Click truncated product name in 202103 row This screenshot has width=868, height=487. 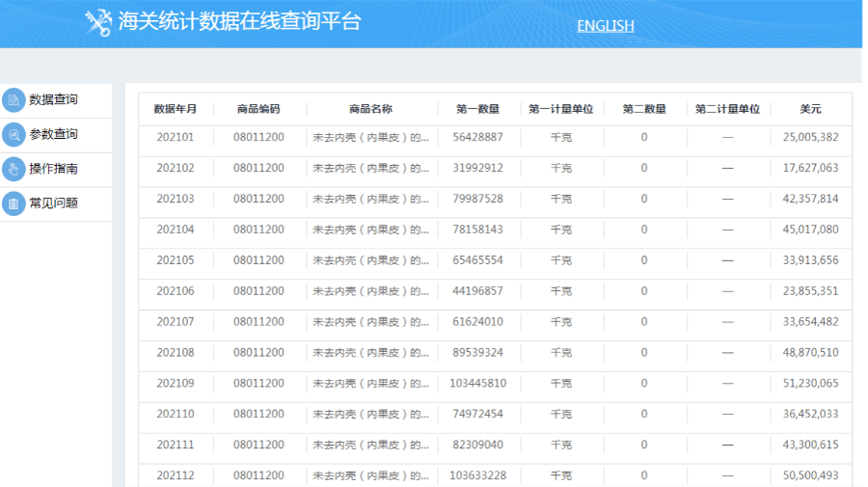[x=370, y=200]
